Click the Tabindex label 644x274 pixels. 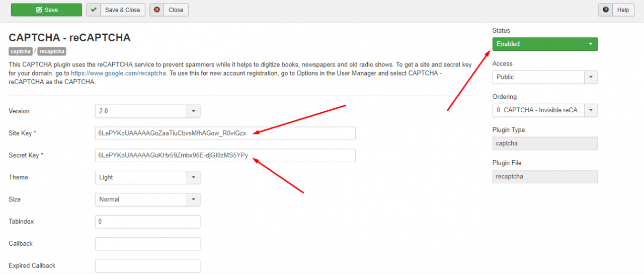[21, 222]
